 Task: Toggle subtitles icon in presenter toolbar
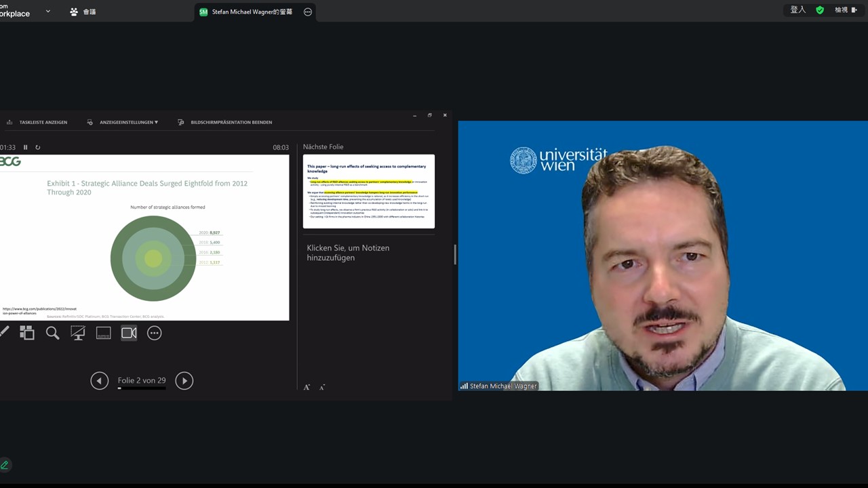tap(103, 333)
